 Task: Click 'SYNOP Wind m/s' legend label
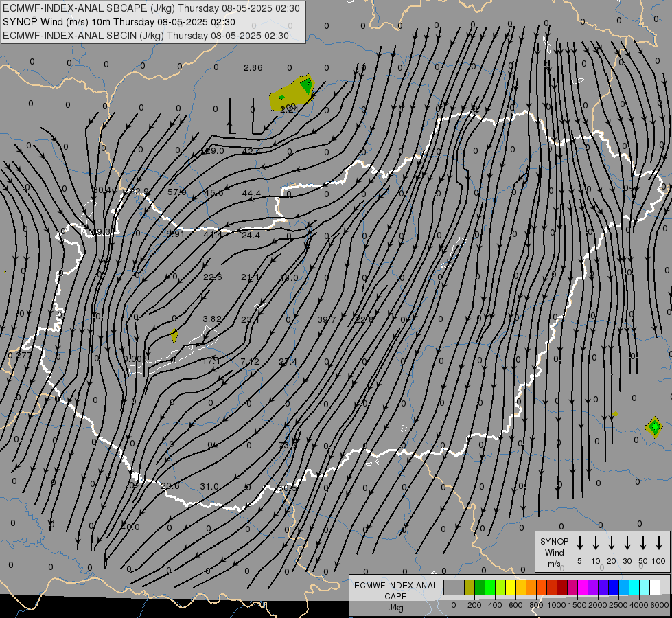554,552
